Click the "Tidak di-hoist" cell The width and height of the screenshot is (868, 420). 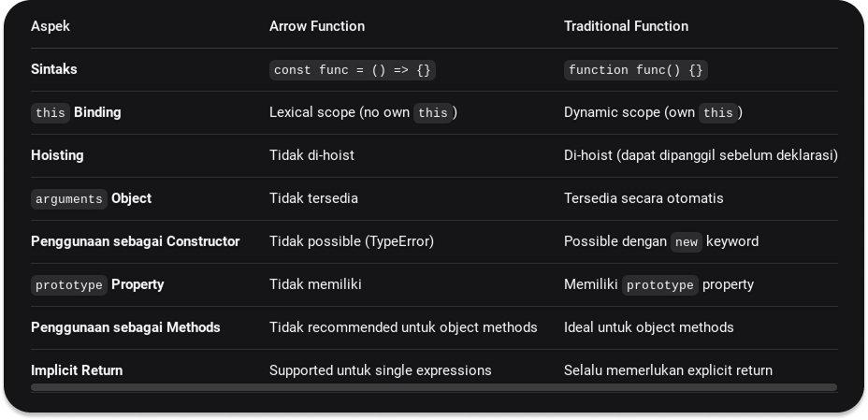tap(311, 155)
